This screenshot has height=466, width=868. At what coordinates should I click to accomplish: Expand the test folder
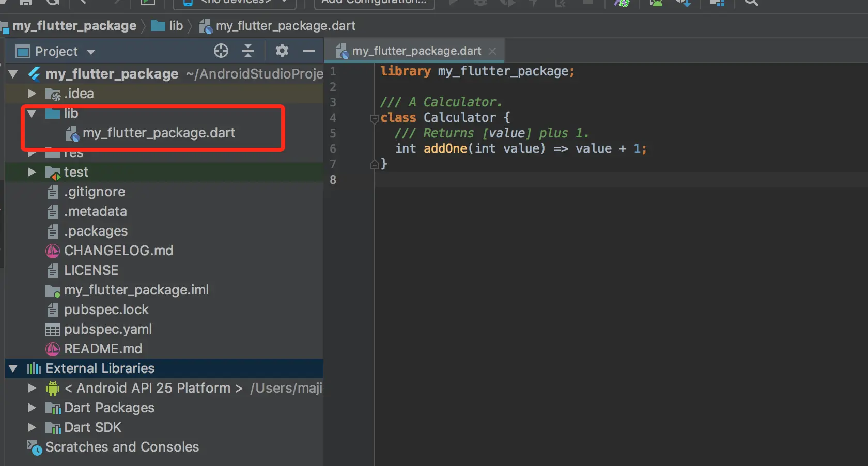click(32, 172)
